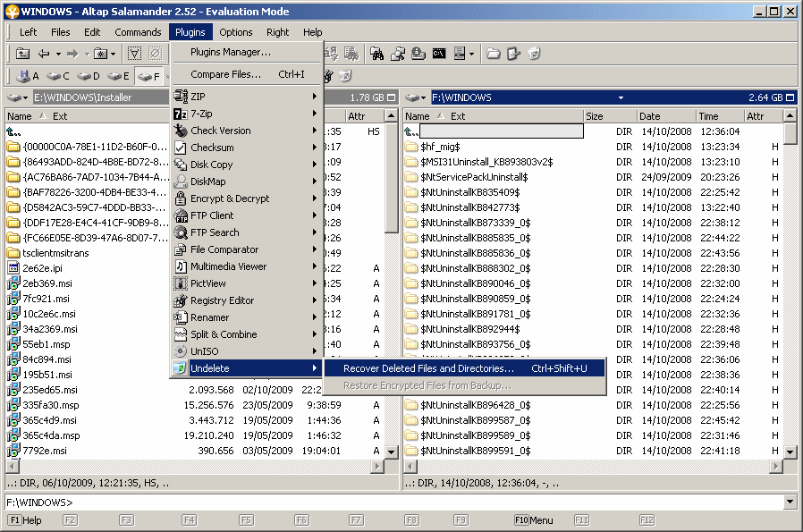Open the Disk Copy plugin entry
The image size is (803, 532).
(x=246, y=164)
